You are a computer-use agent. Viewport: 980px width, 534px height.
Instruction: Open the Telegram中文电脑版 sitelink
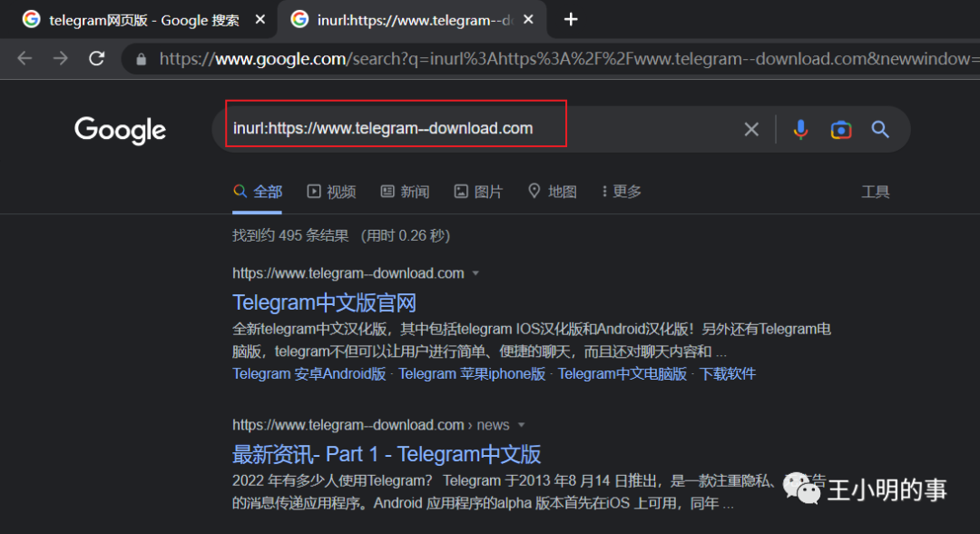click(622, 374)
